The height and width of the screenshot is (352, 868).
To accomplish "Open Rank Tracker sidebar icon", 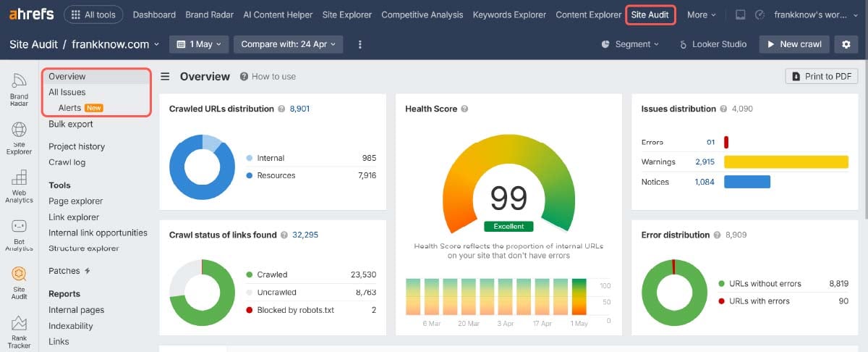I will click(x=19, y=332).
